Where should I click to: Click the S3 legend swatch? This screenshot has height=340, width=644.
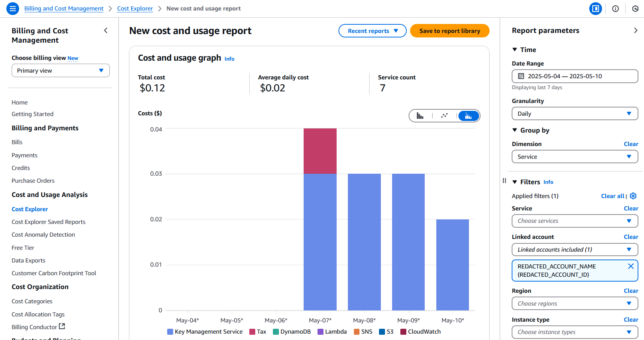coord(382,332)
